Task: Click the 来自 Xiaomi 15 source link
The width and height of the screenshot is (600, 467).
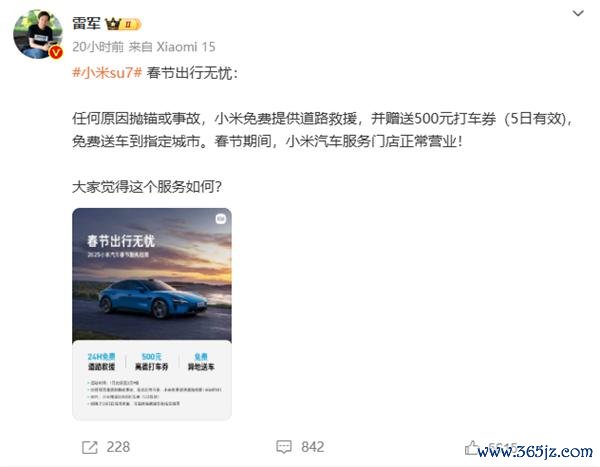Action: tap(172, 47)
